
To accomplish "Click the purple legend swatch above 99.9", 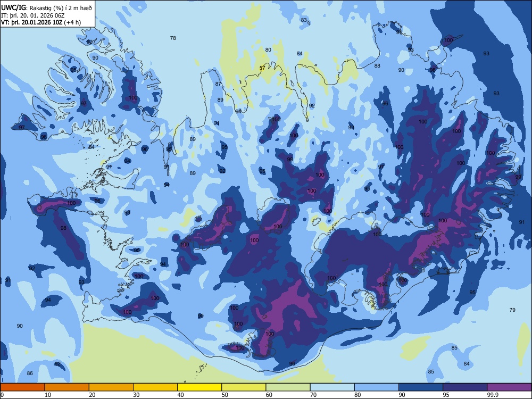I will (509, 387).
